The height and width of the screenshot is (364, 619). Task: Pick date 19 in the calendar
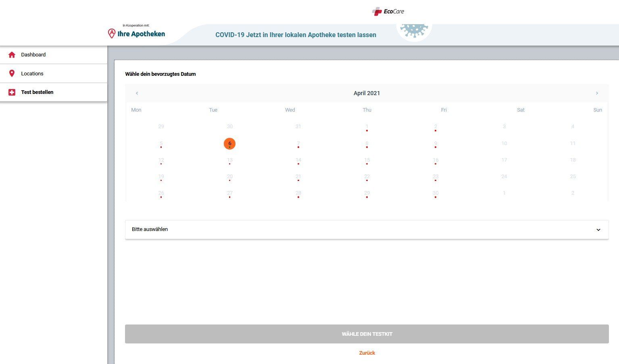[161, 177]
